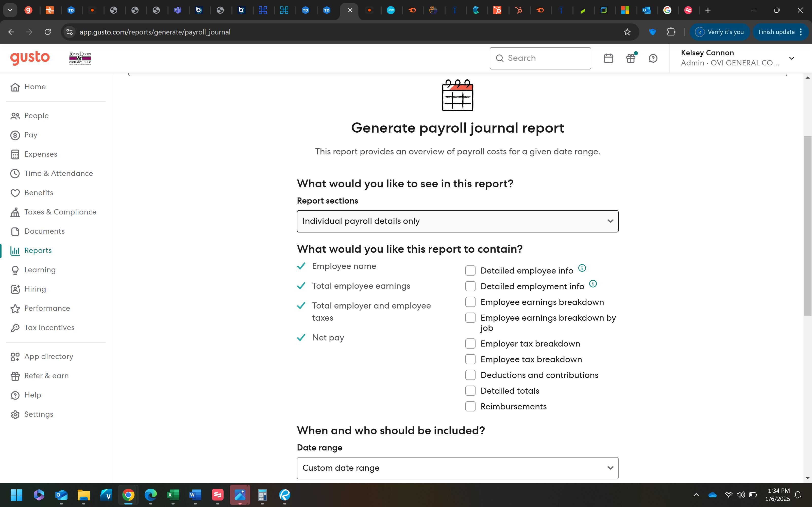This screenshot has height=507, width=812.
Task: Enable the Employee earnings breakdown checkbox
Action: coord(470,302)
